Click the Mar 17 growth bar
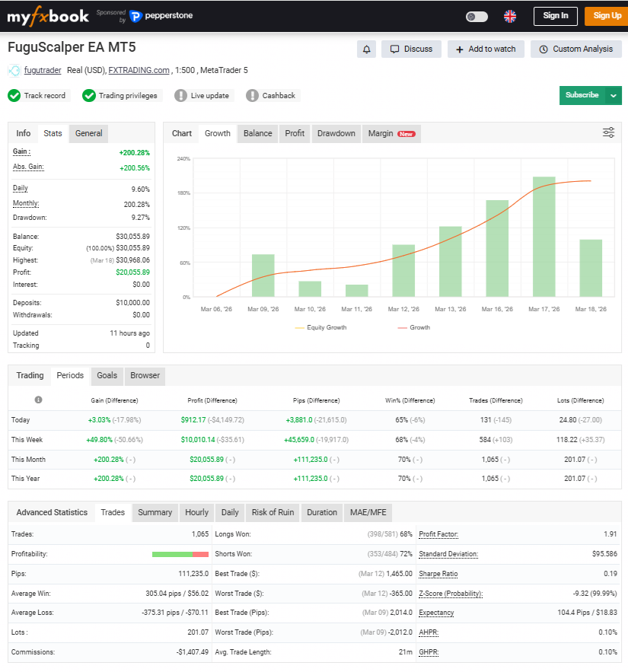The width and height of the screenshot is (628, 672). [x=544, y=237]
